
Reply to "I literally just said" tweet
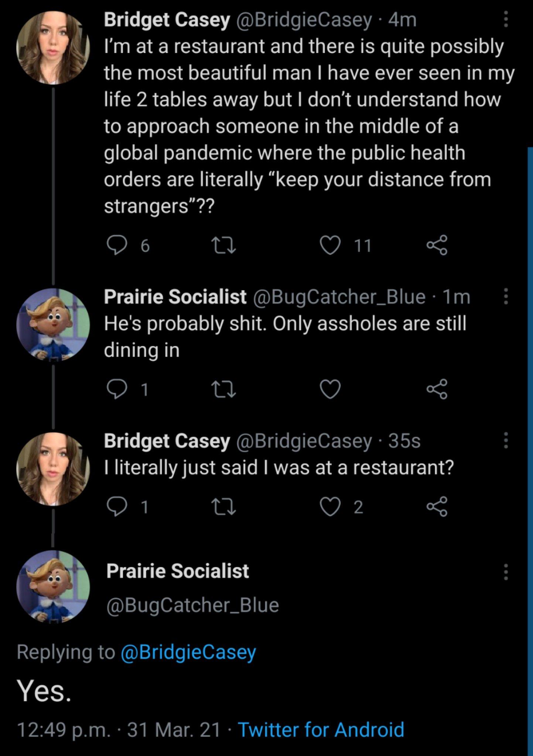coord(116,506)
